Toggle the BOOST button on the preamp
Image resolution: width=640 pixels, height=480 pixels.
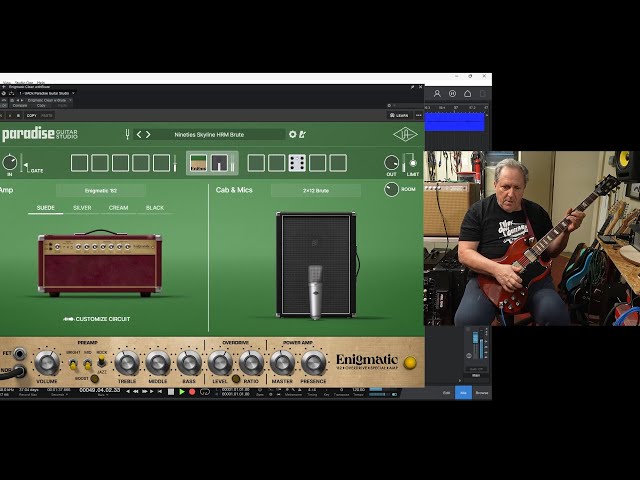tap(94, 379)
